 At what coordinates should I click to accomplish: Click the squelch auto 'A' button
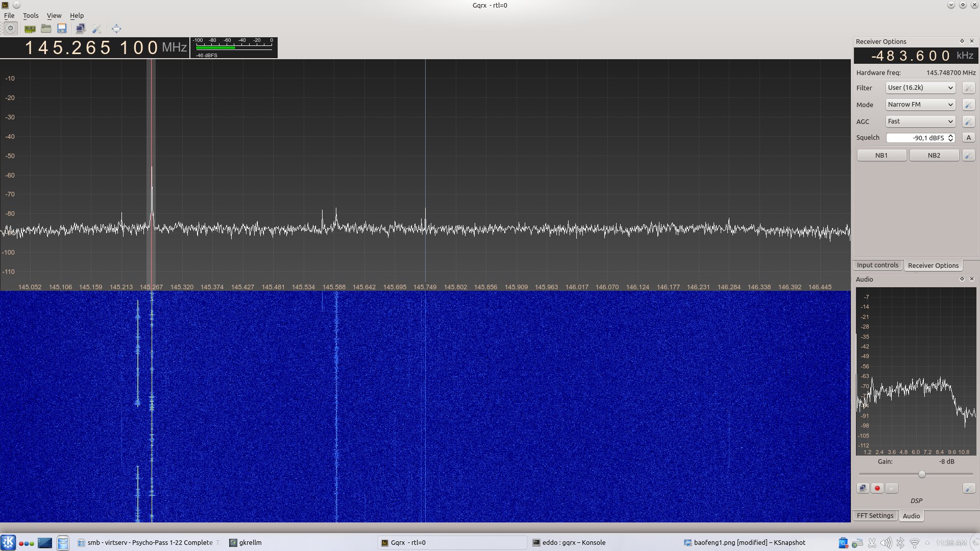[x=968, y=138]
